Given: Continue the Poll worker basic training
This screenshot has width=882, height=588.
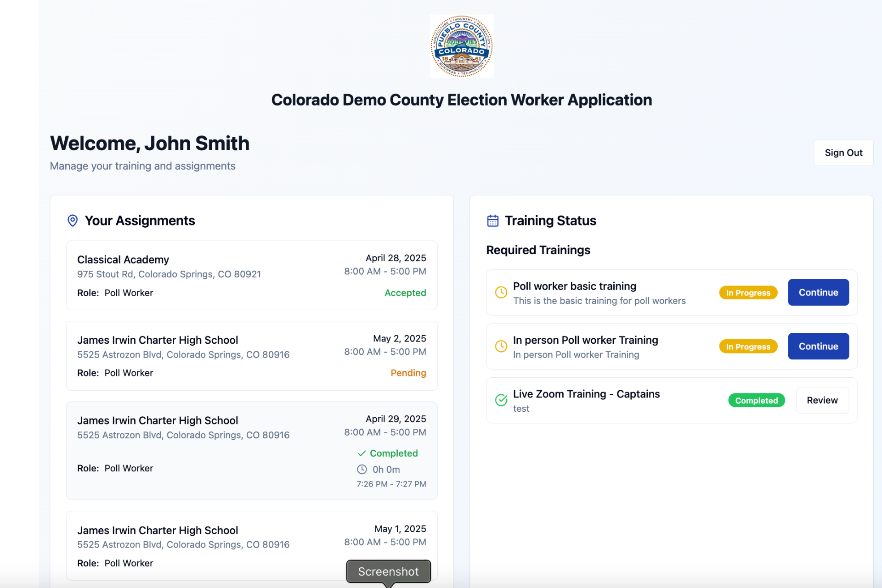Looking at the screenshot, I should click(818, 292).
